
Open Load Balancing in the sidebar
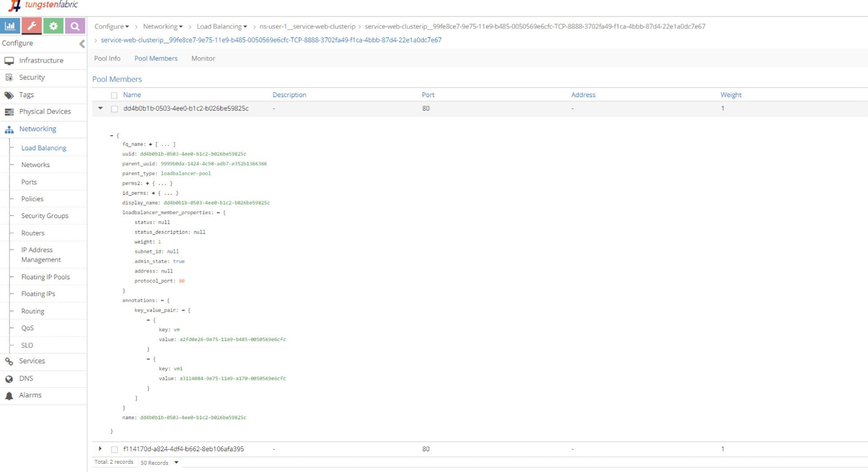[x=44, y=148]
